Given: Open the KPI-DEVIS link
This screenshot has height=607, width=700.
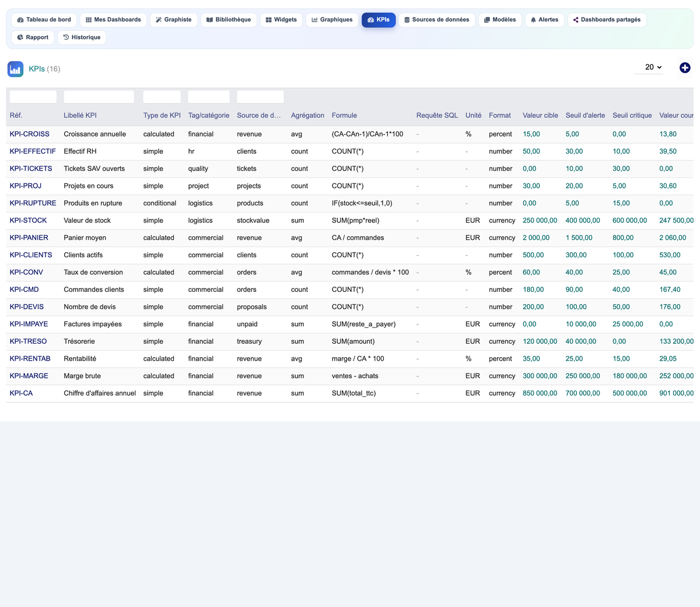Looking at the screenshot, I should pos(27,307).
